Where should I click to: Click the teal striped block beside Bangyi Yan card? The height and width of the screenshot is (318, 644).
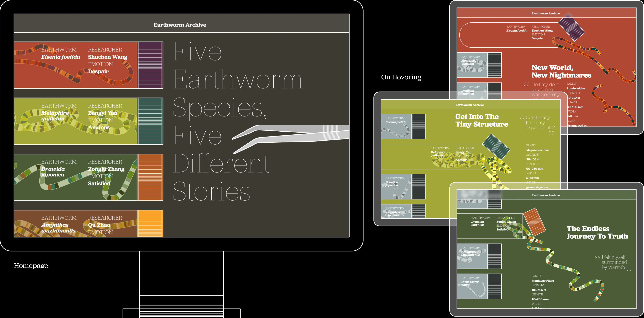[x=150, y=121]
